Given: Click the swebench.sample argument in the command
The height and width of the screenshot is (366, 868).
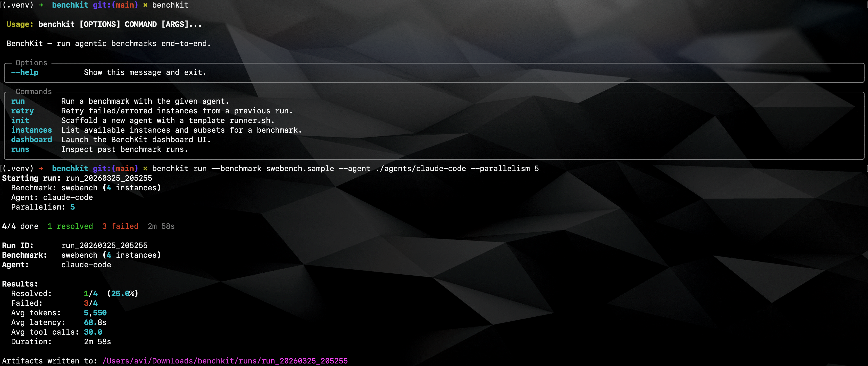Looking at the screenshot, I should pyautogui.click(x=300, y=168).
